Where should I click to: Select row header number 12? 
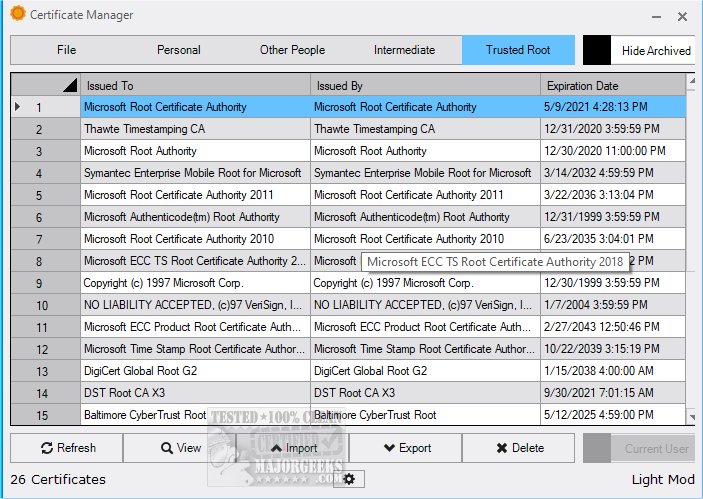point(46,349)
